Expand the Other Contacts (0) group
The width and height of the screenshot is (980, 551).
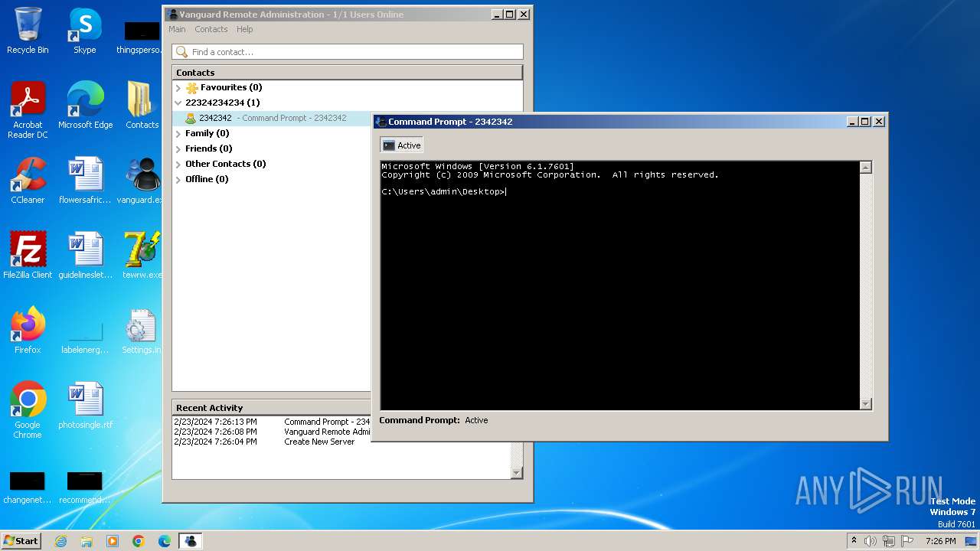[178, 165]
